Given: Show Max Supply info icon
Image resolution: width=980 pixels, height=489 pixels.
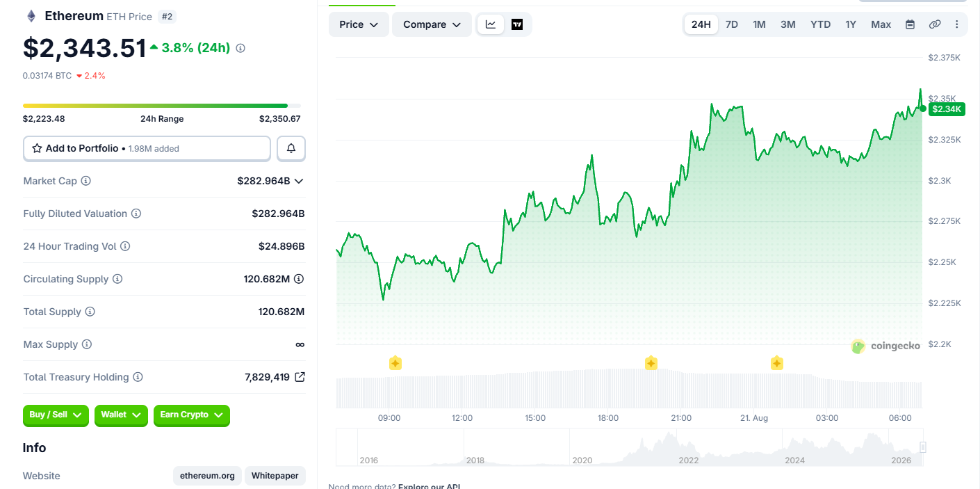Looking at the screenshot, I should 86,344.
